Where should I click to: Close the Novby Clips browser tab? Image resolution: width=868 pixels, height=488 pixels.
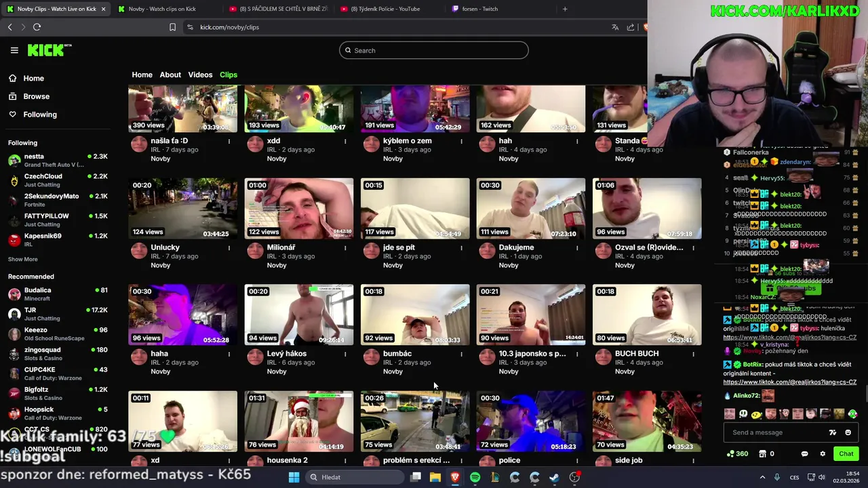point(103,9)
